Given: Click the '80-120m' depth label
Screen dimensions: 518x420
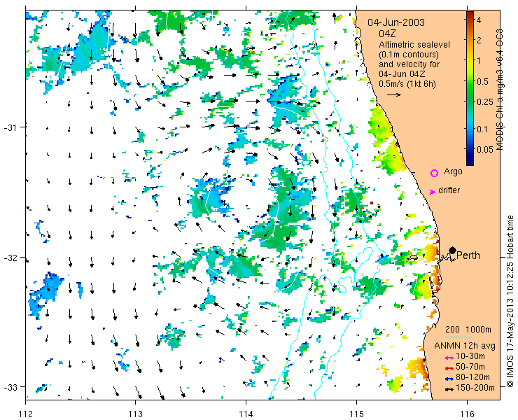Looking at the screenshot, I should [x=472, y=377].
